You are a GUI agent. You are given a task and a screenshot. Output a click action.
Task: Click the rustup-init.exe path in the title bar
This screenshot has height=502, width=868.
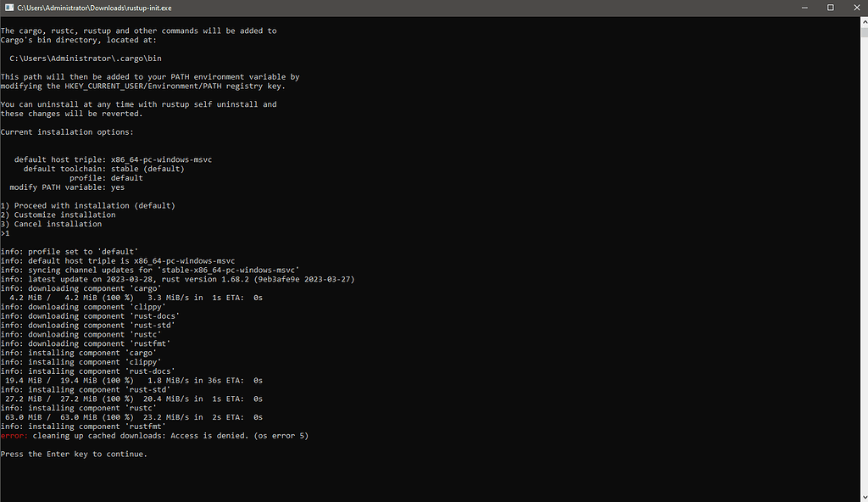(93, 7)
